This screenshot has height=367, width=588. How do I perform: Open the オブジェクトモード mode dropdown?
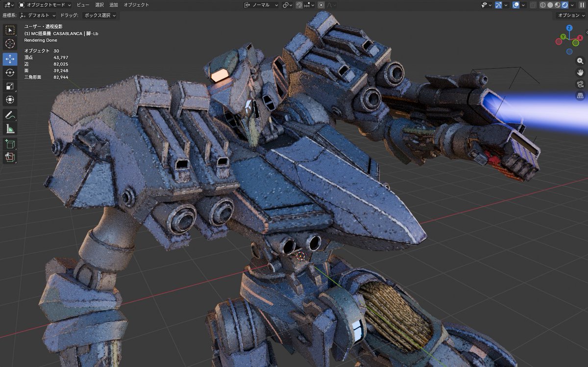[x=45, y=4]
